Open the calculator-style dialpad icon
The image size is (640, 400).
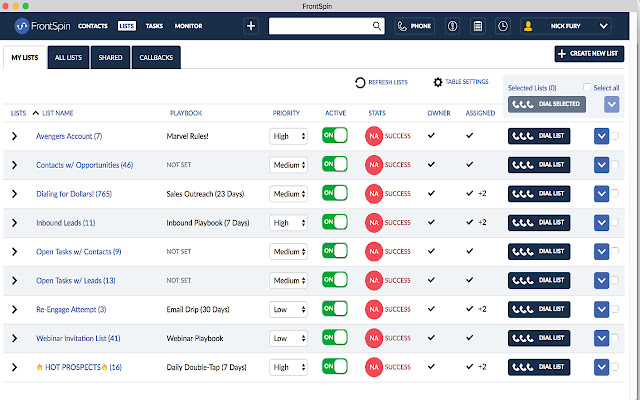478,26
